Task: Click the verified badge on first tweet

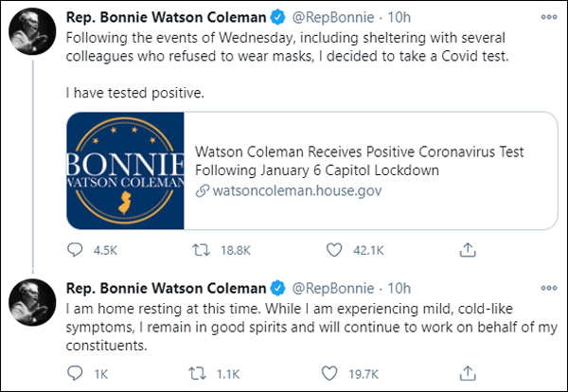Action: click(x=279, y=17)
